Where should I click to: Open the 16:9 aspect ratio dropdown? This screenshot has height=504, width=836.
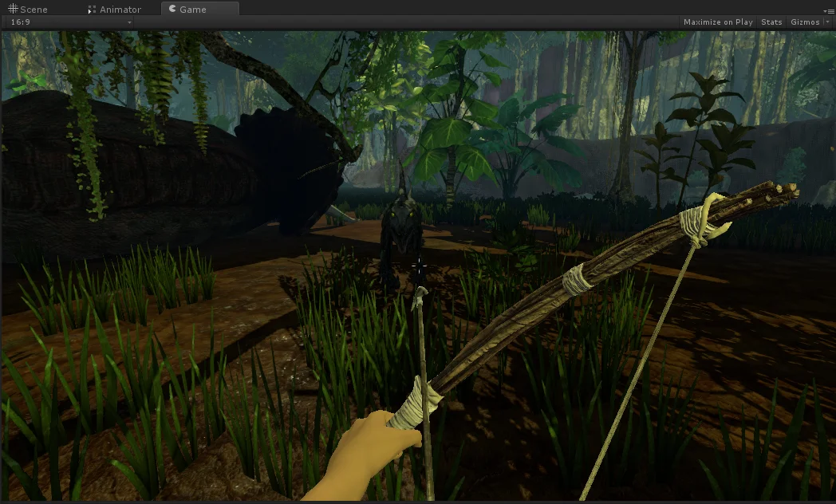point(70,22)
